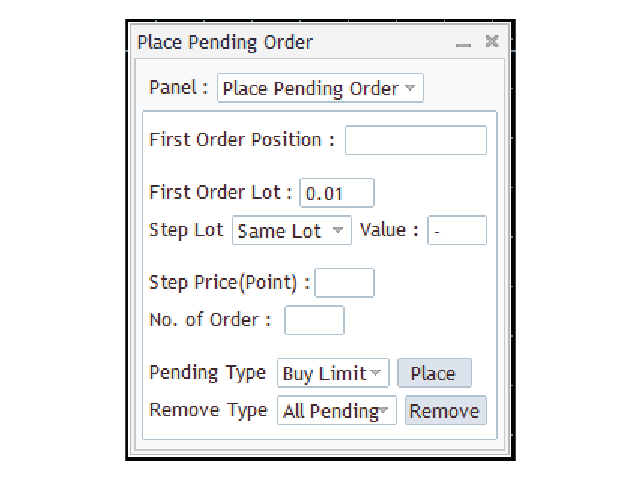Click the 'Pending Type' label

coord(207,373)
